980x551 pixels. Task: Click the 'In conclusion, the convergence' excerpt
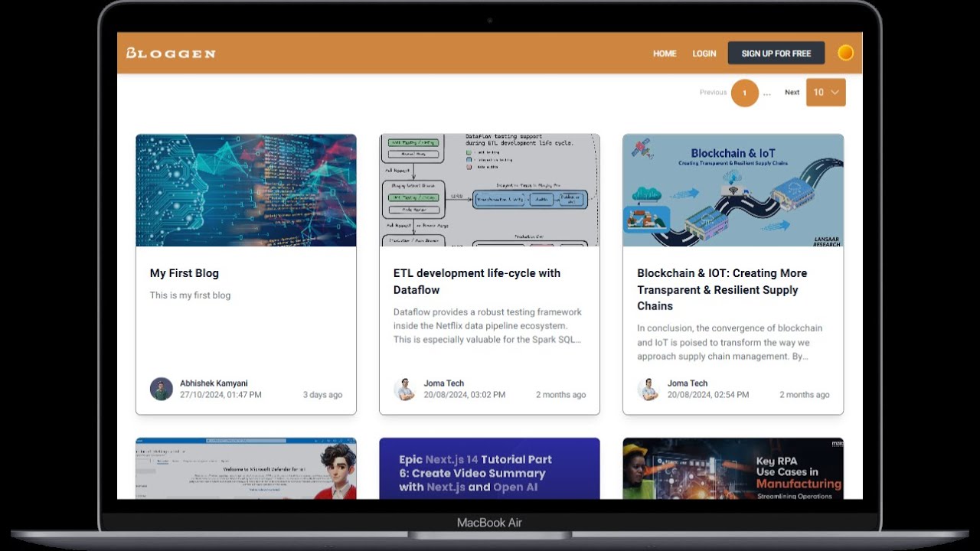[x=729, y=342]
